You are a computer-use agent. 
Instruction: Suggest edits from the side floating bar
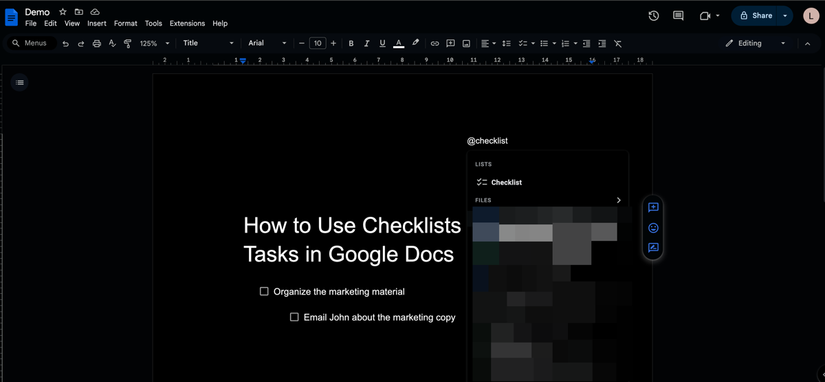click(x=653, y=247)
